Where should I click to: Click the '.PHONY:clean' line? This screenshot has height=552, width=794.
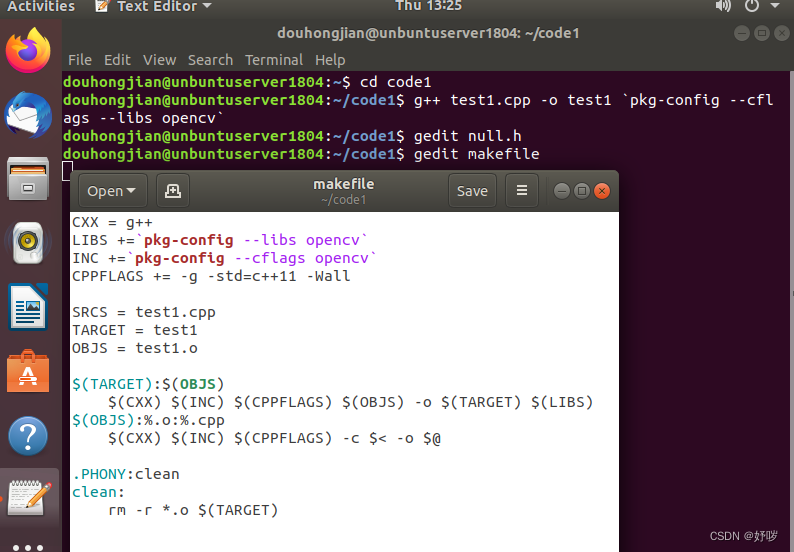(126, 475)
